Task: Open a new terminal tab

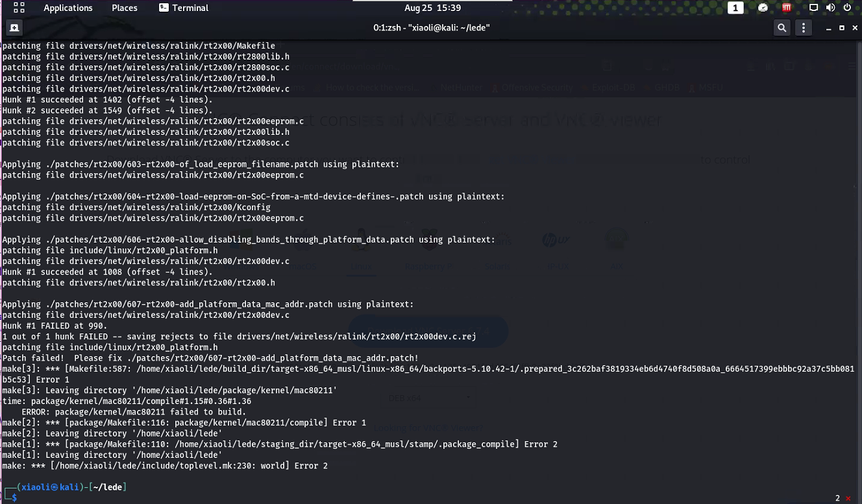Action: point(14,27)
